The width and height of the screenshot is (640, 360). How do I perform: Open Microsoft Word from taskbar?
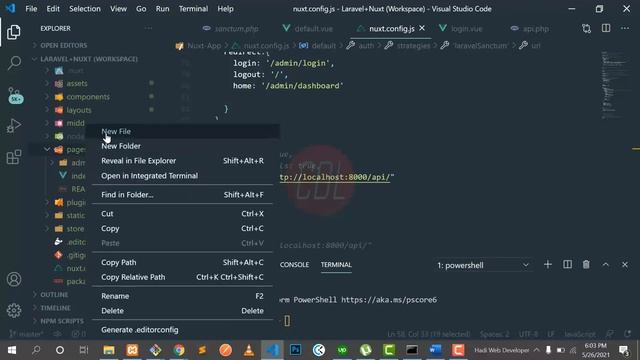435,350
